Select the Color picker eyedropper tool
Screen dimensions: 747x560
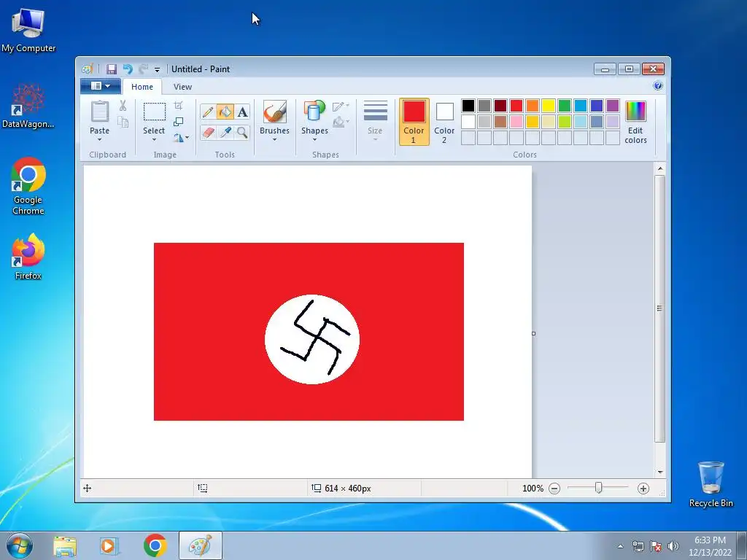click(225, 132)
